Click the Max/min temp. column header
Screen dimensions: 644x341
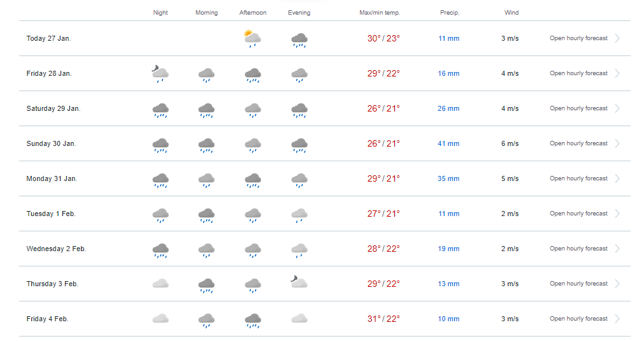[x=380, y=13]
